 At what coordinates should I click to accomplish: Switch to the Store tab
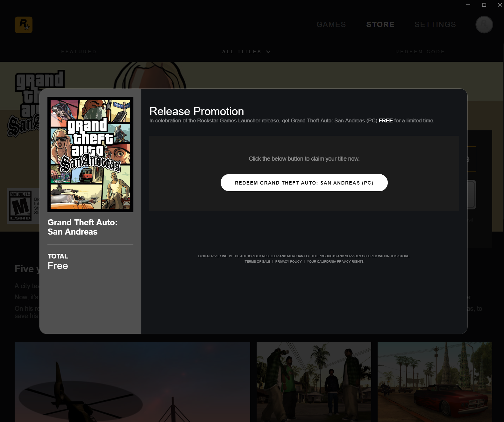(x=380, y=25)
